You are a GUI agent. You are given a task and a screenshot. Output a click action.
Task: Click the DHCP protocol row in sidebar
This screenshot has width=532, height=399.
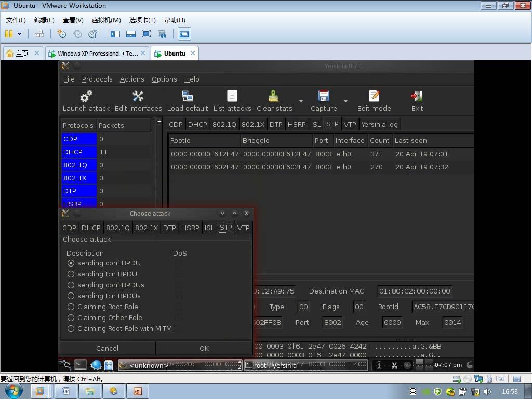106,152
